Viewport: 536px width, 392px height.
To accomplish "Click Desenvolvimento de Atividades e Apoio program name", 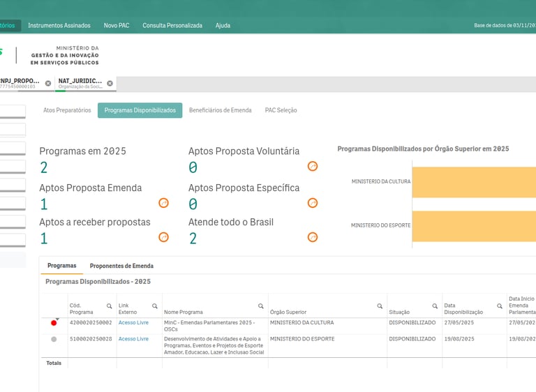I will pyautogui.click(x=214, y=345).
